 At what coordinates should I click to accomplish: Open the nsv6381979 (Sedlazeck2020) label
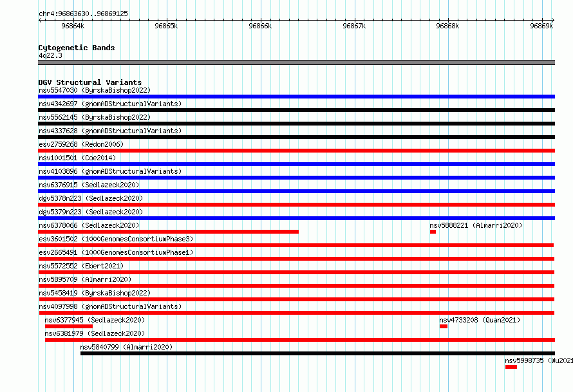click(x=95, y=333)
